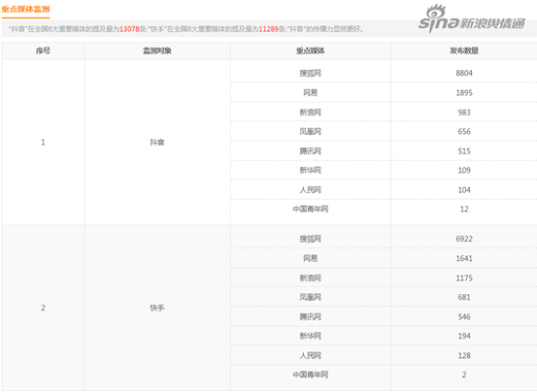Click 凤凰网 in the row with 681
This screenshot has height=392, width=537.
click(x=311, y=297)
